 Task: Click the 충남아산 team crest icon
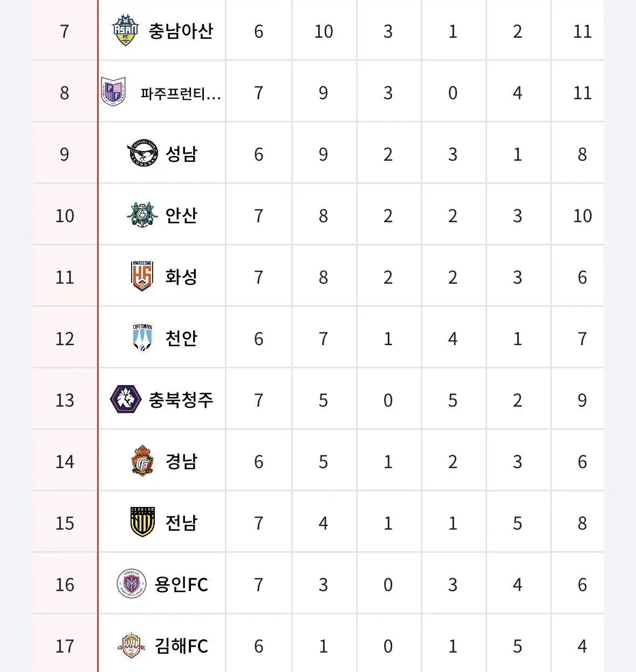(125, 31)
